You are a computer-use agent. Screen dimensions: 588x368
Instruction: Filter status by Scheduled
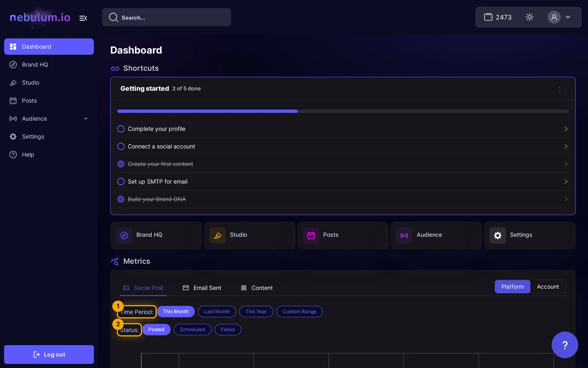193,329
